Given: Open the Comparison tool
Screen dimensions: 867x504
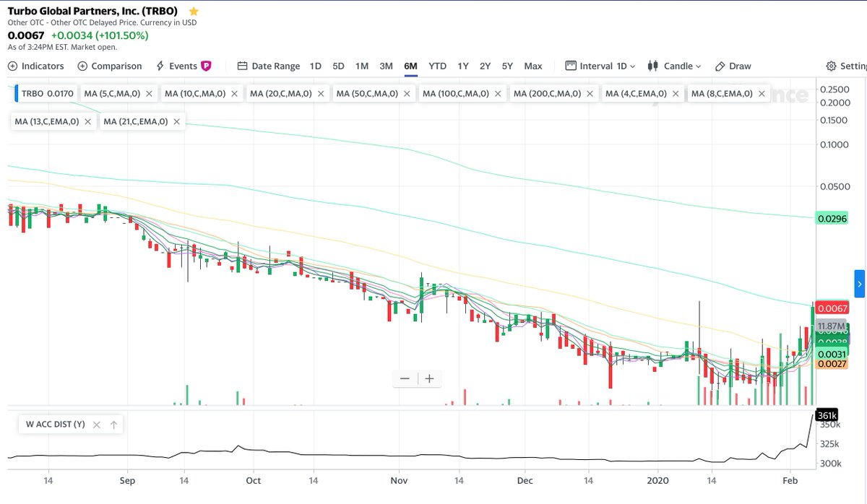Looking at the screenshot, I should point(110,66).
